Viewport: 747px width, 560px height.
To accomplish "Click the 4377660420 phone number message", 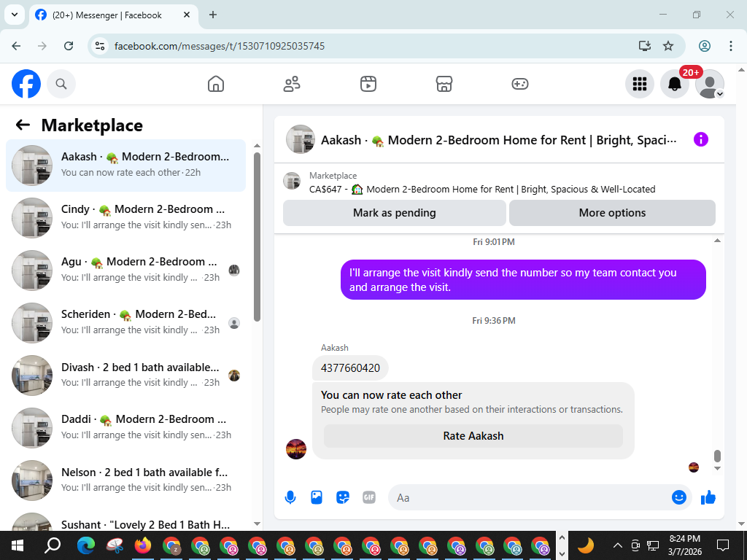I will pyautogui.click(x=350, y=368).
